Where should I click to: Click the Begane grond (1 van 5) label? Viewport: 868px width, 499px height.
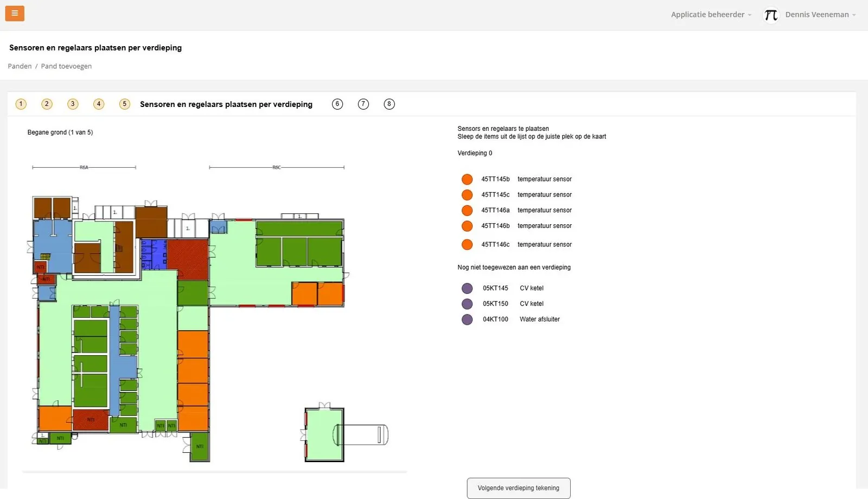(60, 132)
